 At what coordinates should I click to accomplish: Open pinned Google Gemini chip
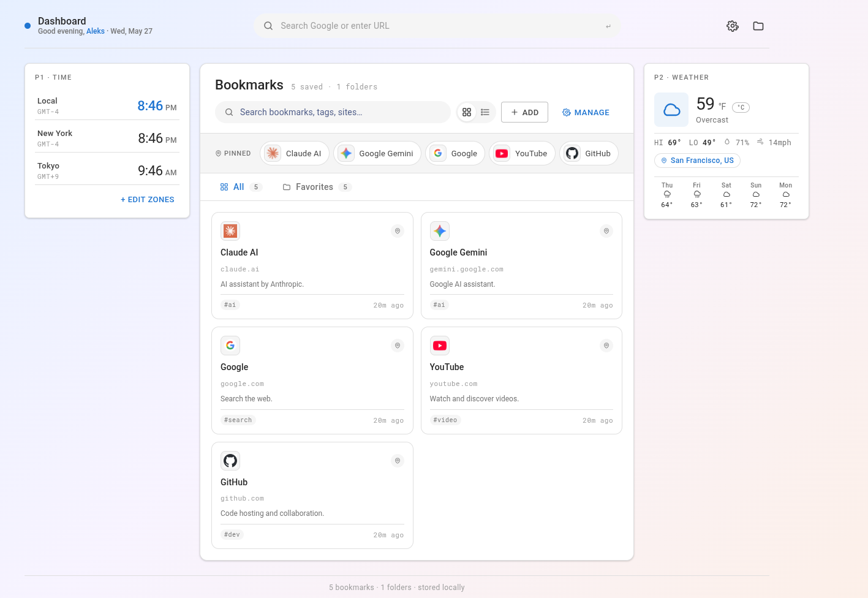tap(377, 153)
